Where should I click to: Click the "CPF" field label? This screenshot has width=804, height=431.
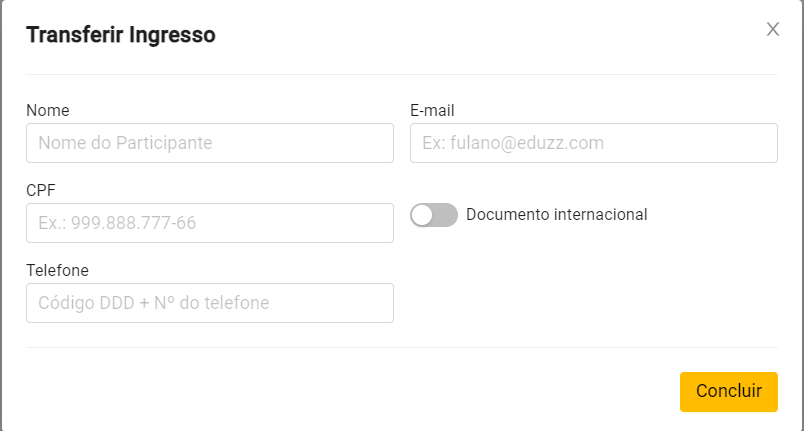point(40,190)
